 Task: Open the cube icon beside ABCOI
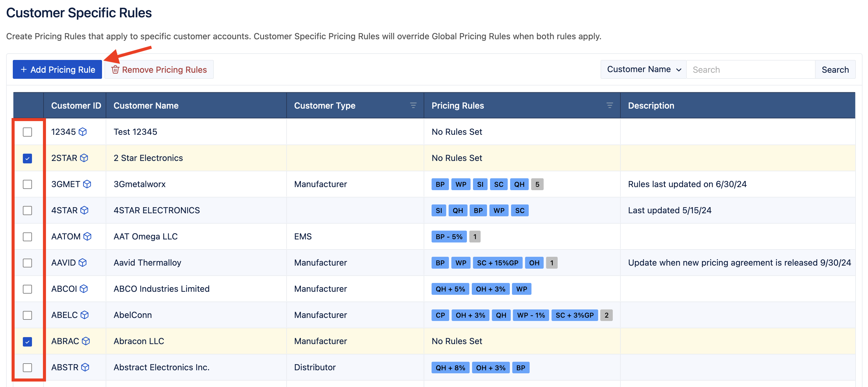[84, 289]
